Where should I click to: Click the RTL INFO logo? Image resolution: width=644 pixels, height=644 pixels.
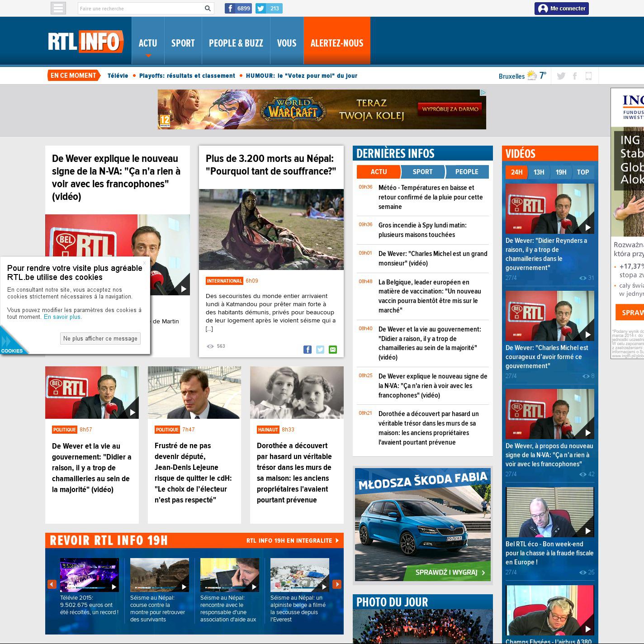[x=85, y=42]
